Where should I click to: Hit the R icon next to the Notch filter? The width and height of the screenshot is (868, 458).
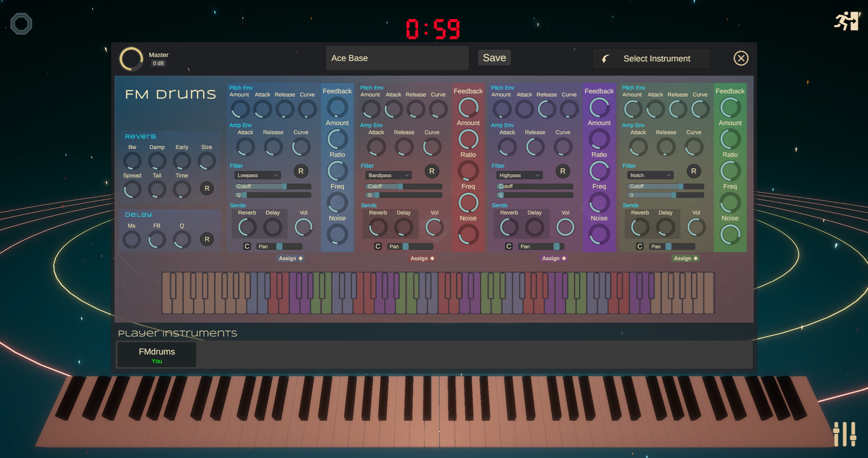click(x=693, y=171)
